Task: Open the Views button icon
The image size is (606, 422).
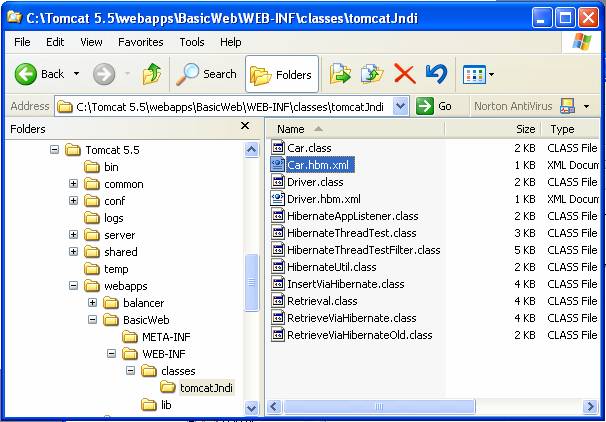Action: coord(474,74)
